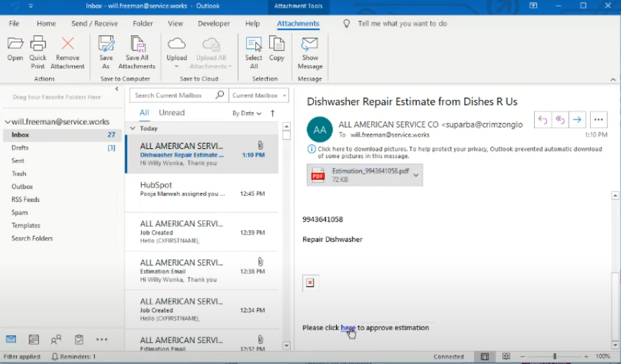The width and height of the screenshot is (621, 364).
Task: Expand the Estimation PDF attachment dropdown arrow
Action: pos(416,176)
